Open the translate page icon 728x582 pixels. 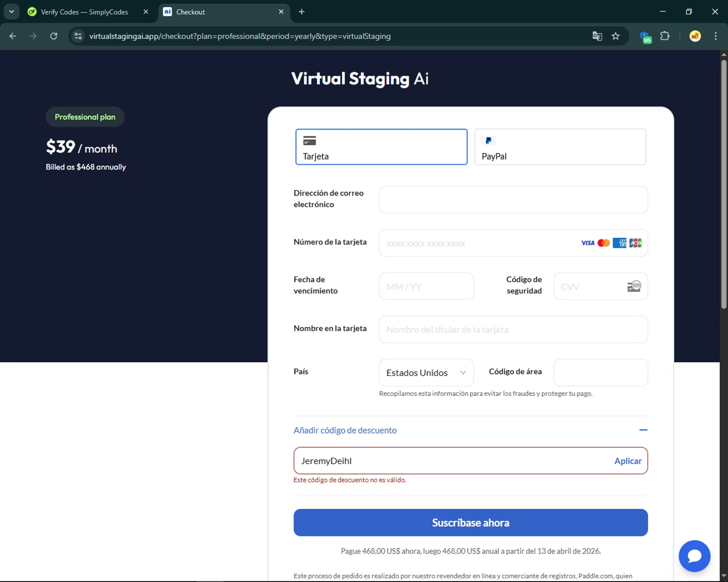[x=597, y=36]
